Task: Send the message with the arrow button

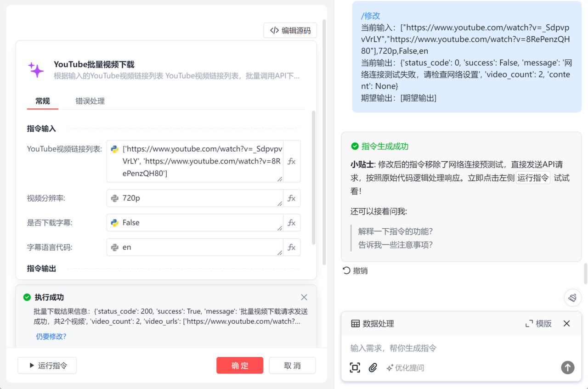Action: [568, 367]
